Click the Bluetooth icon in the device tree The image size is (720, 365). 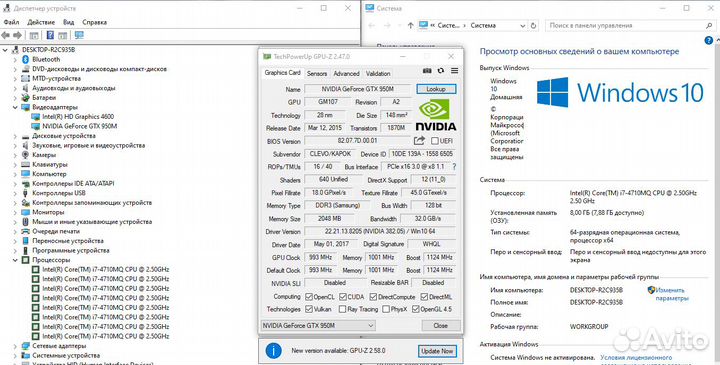click(26, 59)
